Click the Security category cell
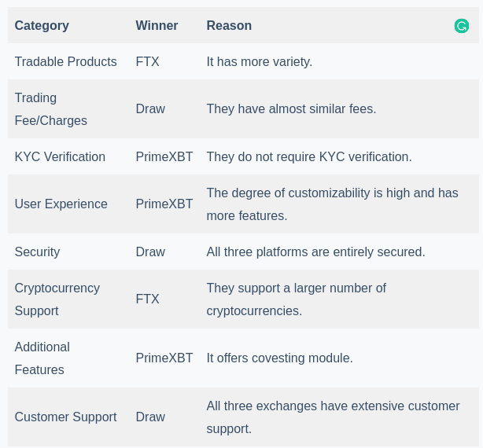Image resolution: width=483 pixels, height=448 pixels. pos(37,252)
